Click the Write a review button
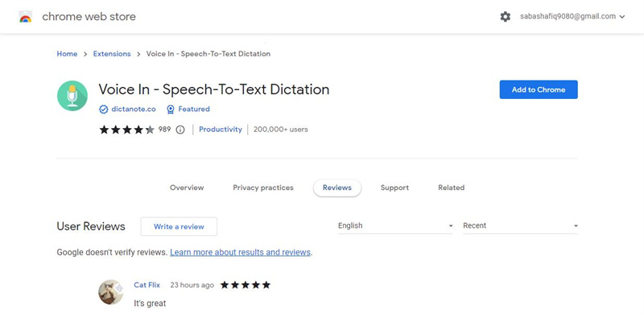Viewport: 644px width, 314px height. (x=179, y=226)
